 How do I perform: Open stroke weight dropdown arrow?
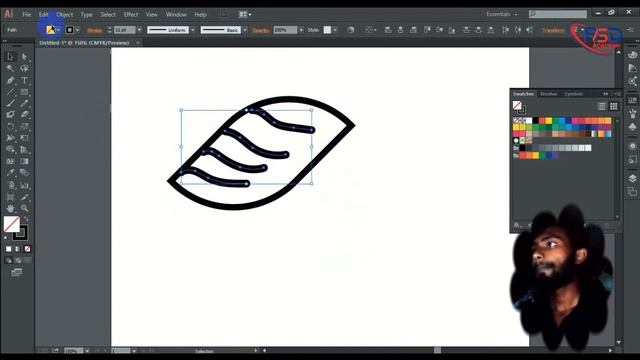(x=139, y=30)
